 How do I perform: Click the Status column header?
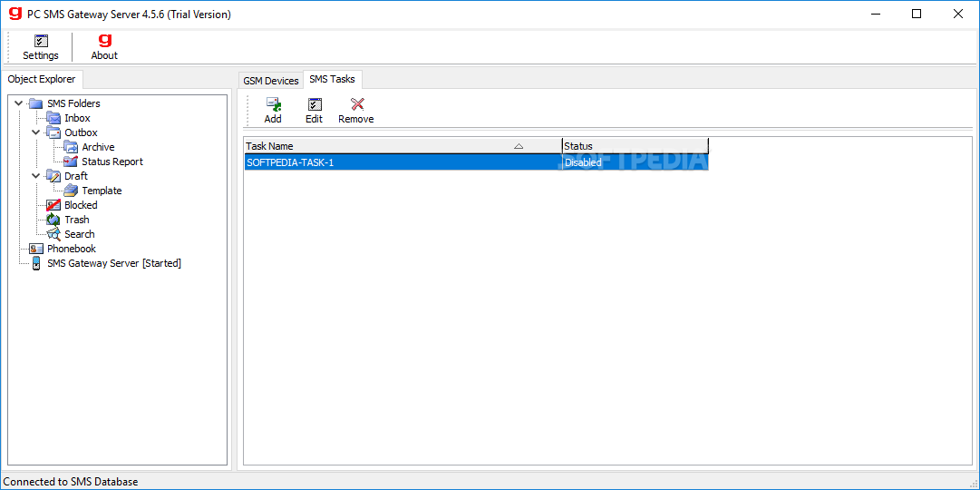tap(635, 146)
